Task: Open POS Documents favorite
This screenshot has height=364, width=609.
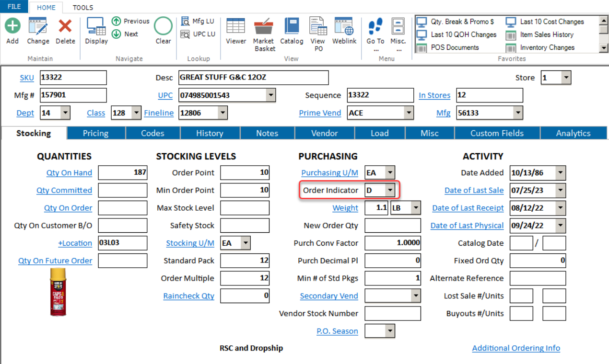Action: 448,47
